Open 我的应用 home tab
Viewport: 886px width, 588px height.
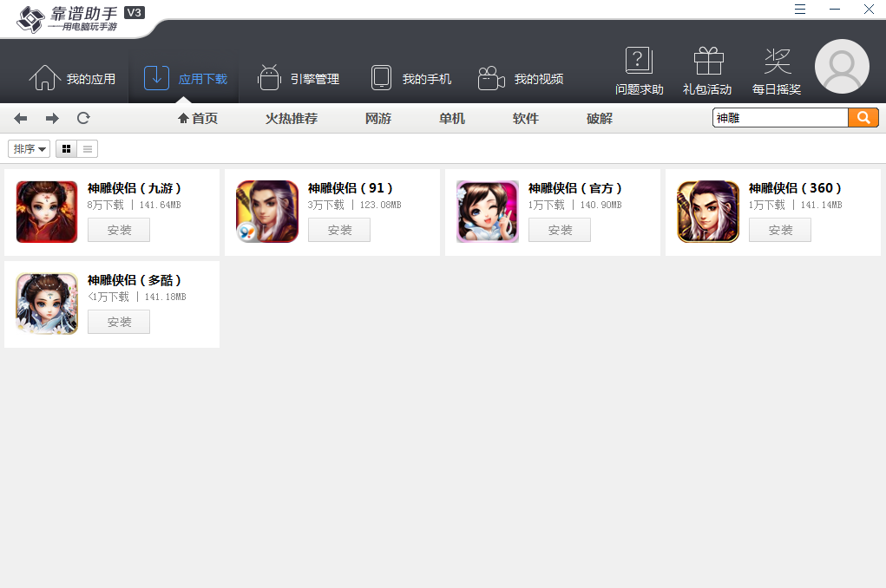[72, 79]
